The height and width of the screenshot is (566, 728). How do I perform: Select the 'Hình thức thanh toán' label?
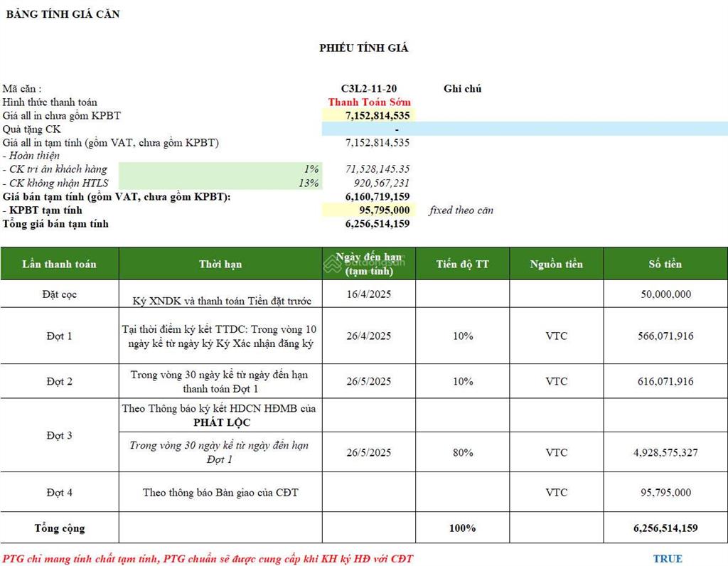click(50, 102)
